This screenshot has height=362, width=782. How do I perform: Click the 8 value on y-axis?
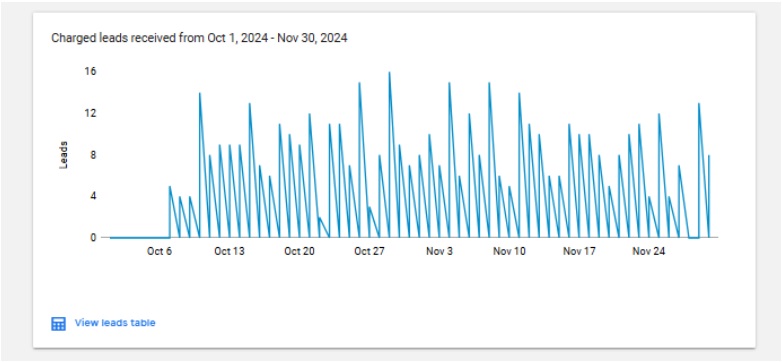click(x=93, y=155)
